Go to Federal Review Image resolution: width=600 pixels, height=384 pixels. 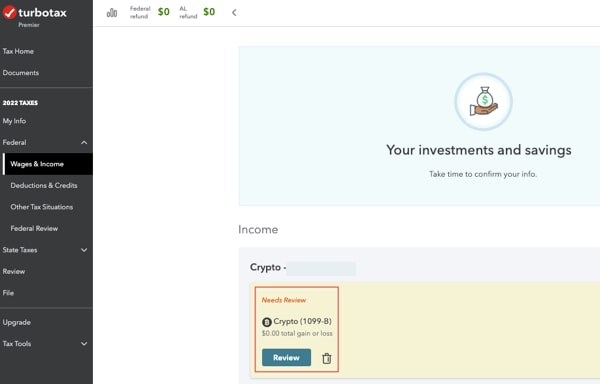(34, 228)
